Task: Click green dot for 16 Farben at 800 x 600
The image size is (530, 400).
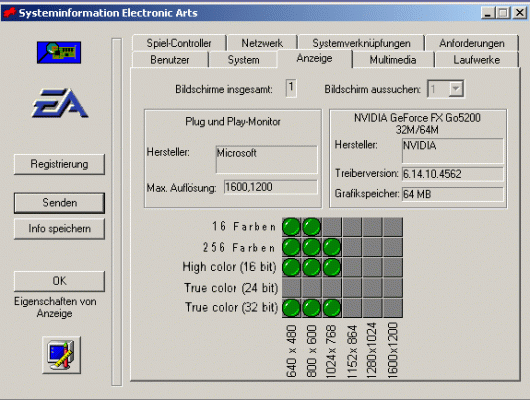Action: [x=312, y=227]
